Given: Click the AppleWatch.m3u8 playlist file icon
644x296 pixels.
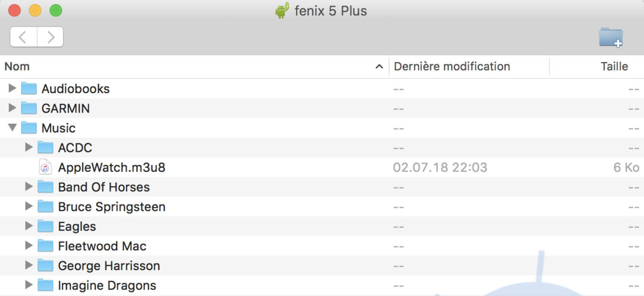Looking at the screenshot, I should point(45,168).
